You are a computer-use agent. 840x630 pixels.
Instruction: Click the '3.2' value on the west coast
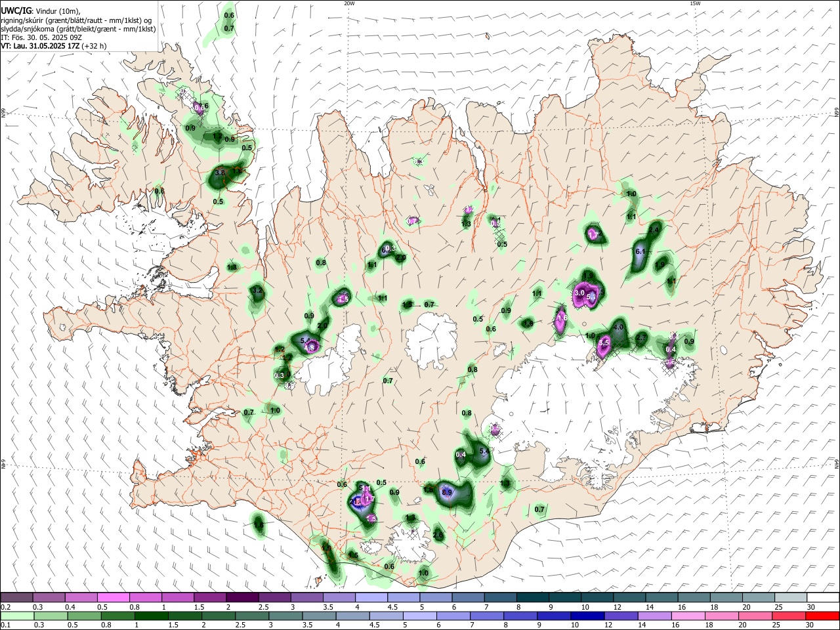257,290
